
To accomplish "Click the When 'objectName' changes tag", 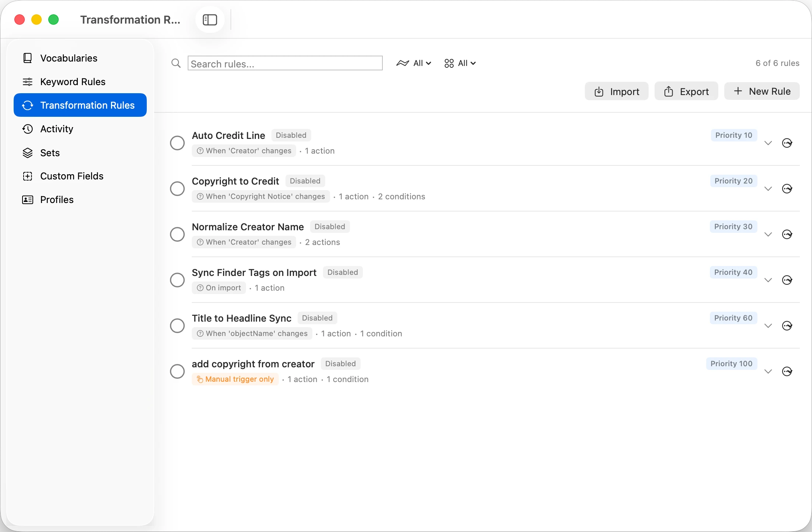I will [x=252, y=333].
